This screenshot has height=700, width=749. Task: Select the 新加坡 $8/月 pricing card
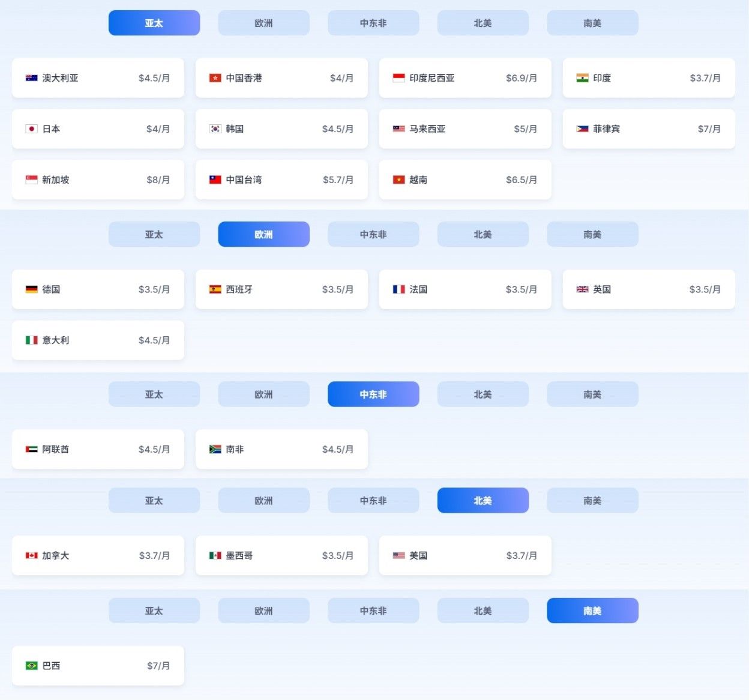[98, 180]
